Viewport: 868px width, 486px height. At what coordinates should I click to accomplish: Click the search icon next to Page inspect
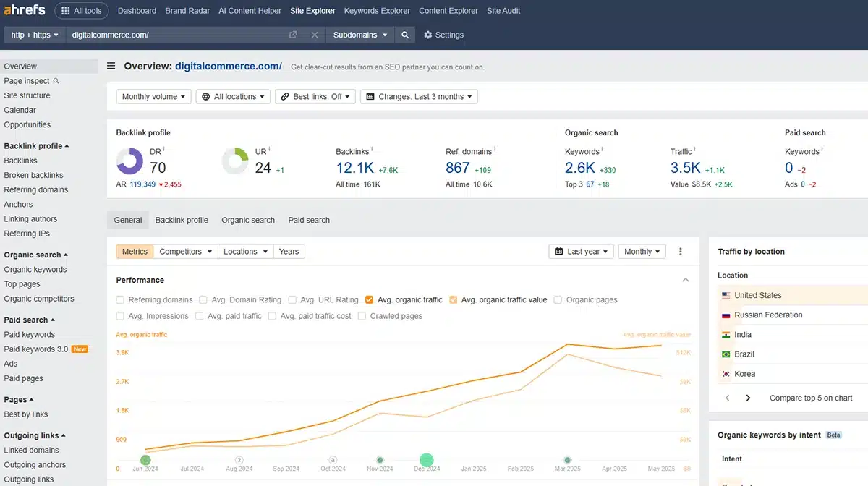tap(56, 81)
